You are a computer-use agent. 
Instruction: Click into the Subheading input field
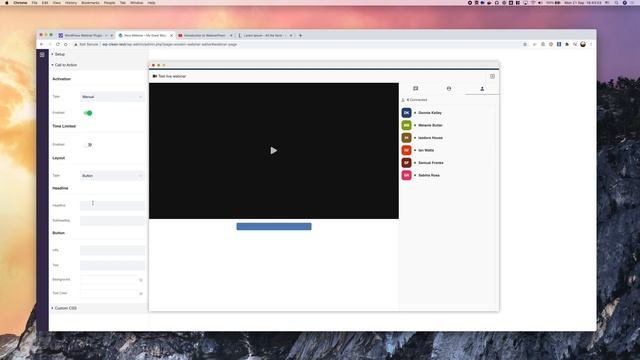pos(112,221)
